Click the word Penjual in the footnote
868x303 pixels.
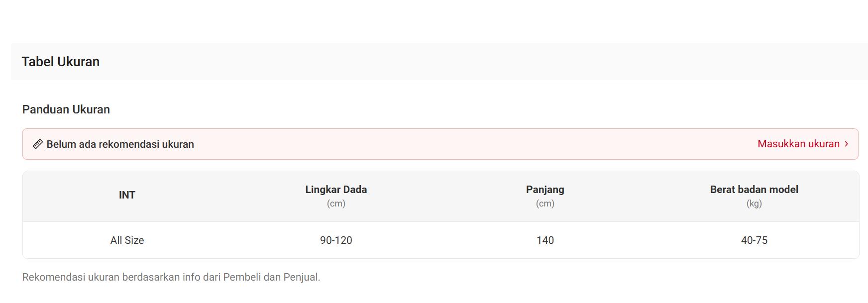click(x=301, y=277)
